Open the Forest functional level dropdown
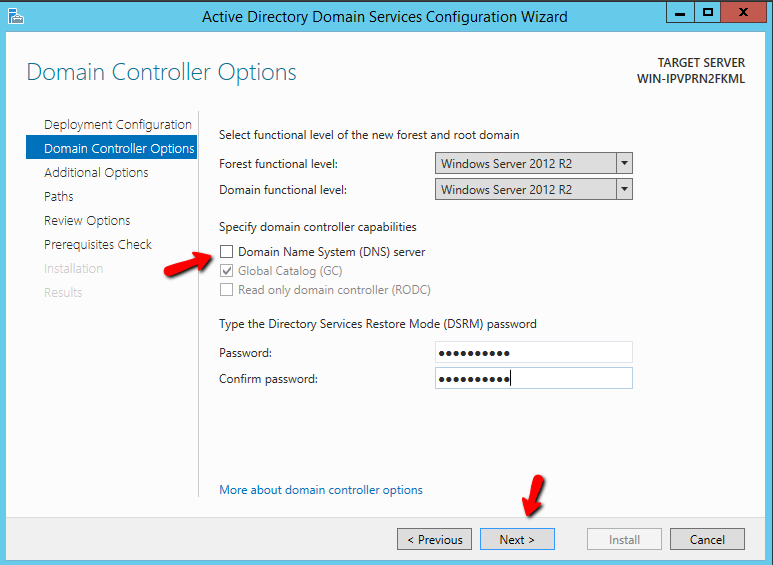The height and width of the screenshot is (565, 773). click(533, 163)
